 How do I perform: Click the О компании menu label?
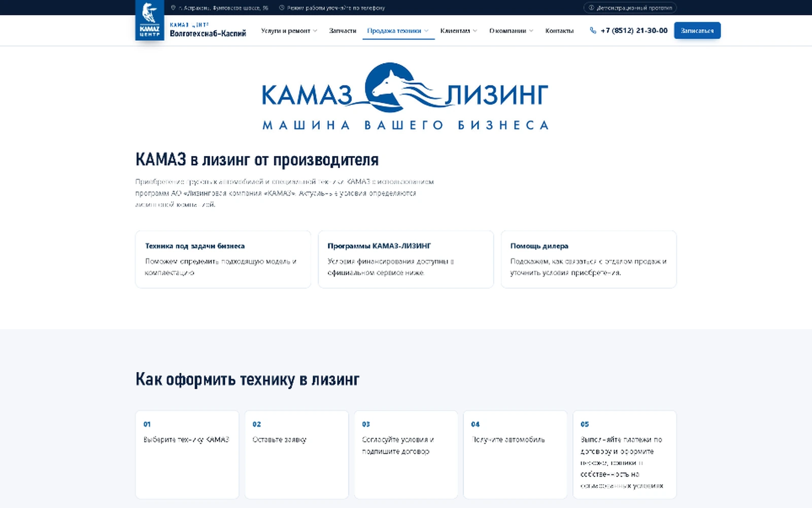(507, 30)
